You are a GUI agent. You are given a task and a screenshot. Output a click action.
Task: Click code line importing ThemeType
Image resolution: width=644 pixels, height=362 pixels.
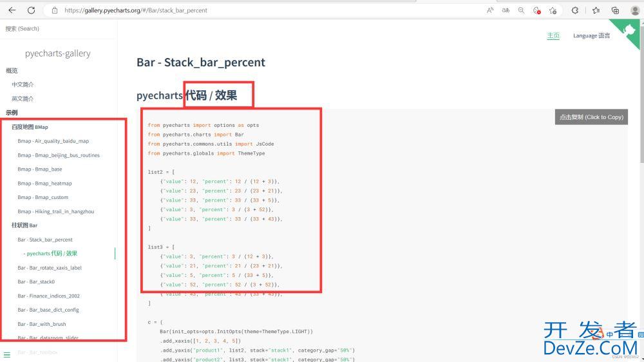point(207,153)
